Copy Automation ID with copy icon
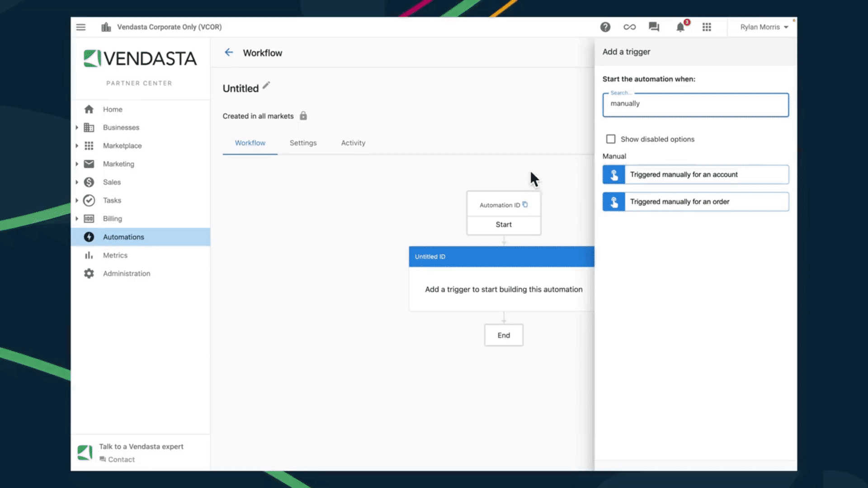The image size is (868, 488). click(x=525, y=205)
